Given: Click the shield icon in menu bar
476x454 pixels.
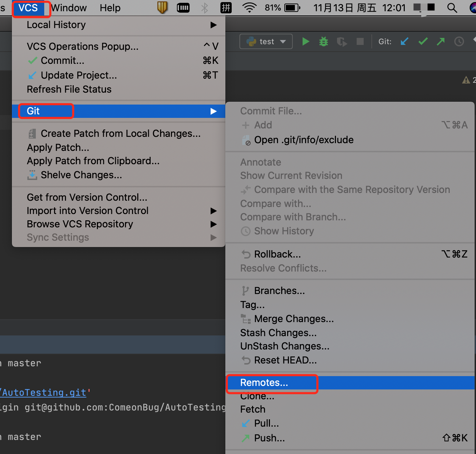Looking at the screenshot, I should click(162, 8).
